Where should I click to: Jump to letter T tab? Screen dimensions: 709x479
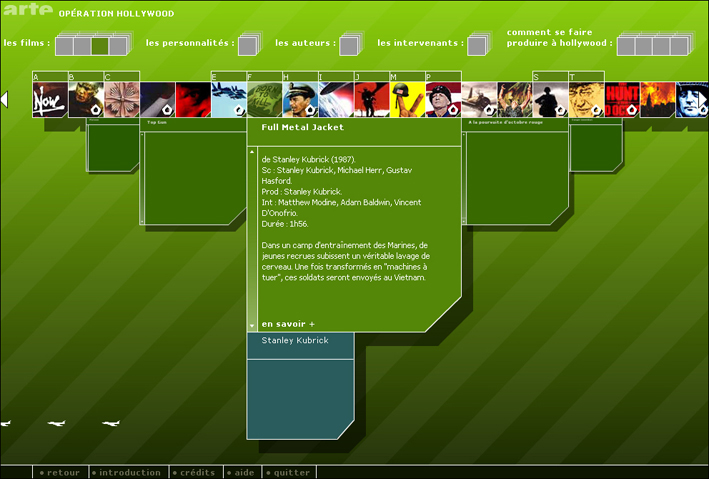point(586,76)
